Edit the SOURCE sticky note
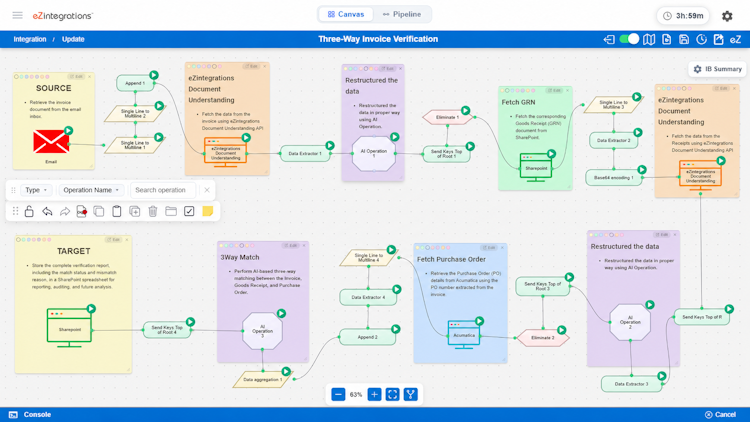 76,77
